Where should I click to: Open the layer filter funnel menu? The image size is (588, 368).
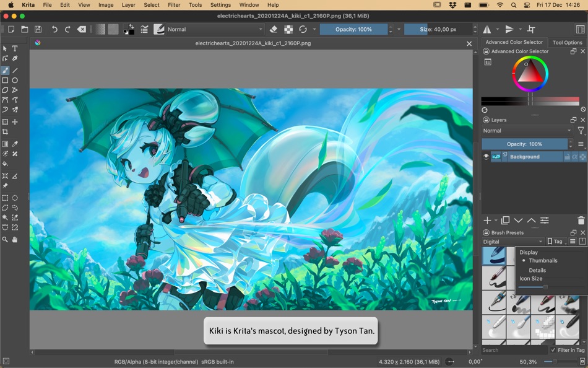click(581, 131)
